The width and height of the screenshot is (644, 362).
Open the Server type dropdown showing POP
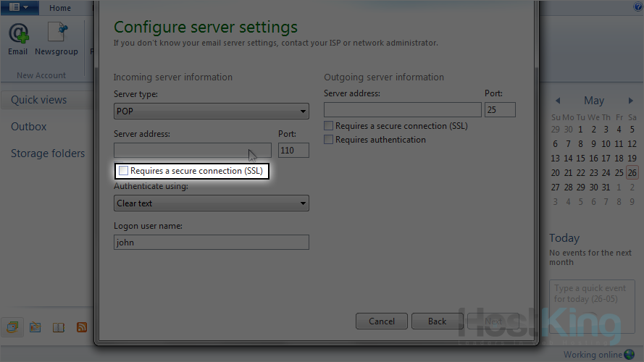click(211, 111)
